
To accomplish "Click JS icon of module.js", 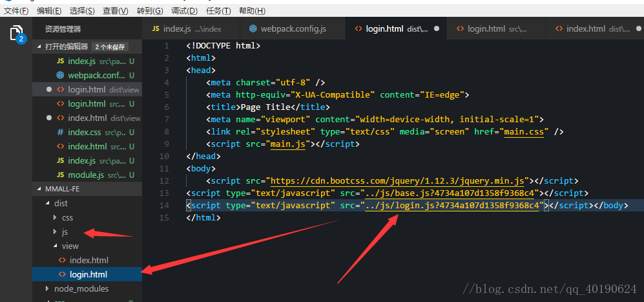I will click(60, 175).
